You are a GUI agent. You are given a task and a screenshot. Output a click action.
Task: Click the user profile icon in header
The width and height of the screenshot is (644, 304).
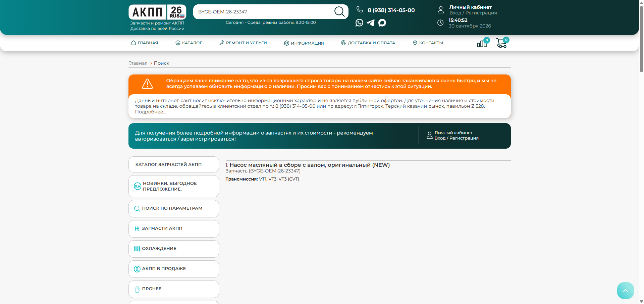click(x=441, y=10)
